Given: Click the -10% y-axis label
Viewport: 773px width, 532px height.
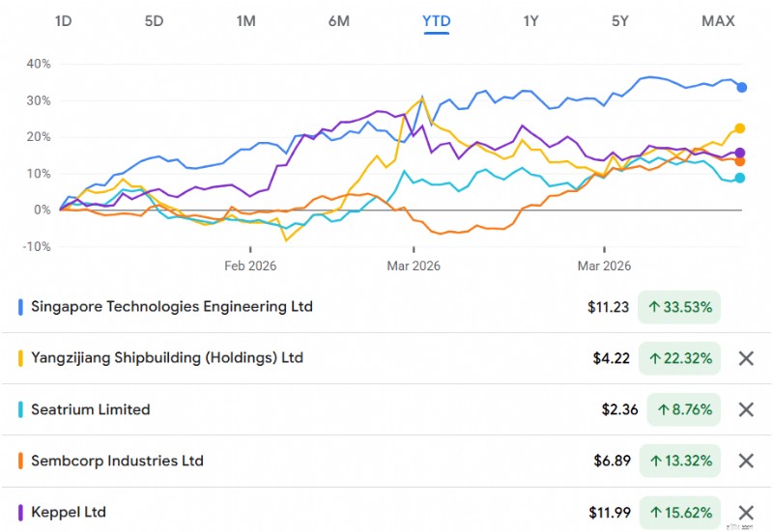Looking at the screenshot, I should pyautogui.click(x=37, y=246).
